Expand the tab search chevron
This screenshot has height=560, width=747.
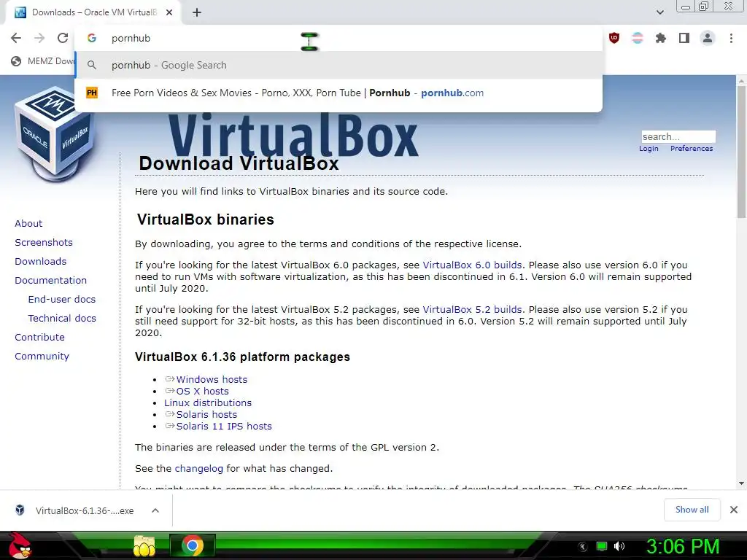659,12
